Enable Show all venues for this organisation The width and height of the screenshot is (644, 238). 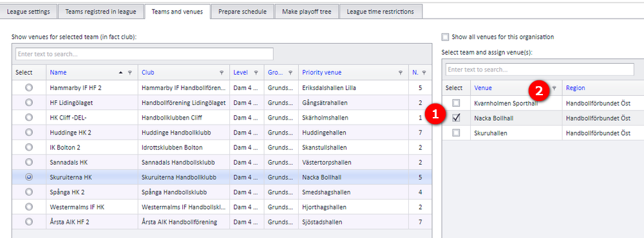(x=445, y=37)
